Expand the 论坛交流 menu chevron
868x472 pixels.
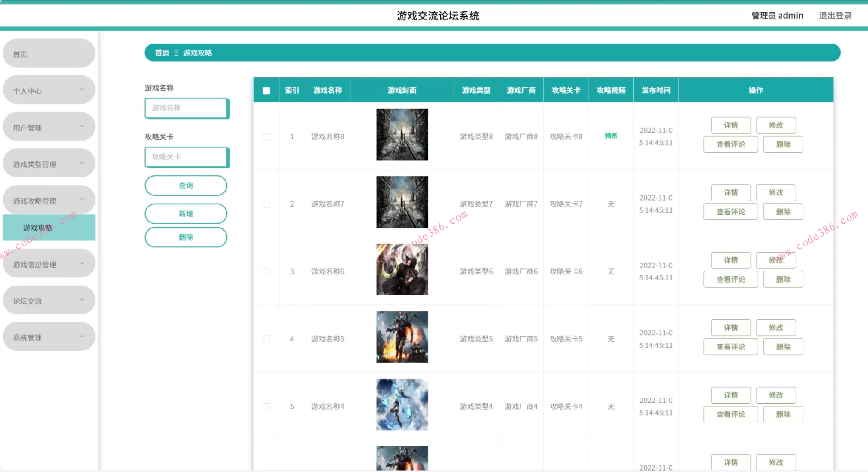(x=82, y=300)
